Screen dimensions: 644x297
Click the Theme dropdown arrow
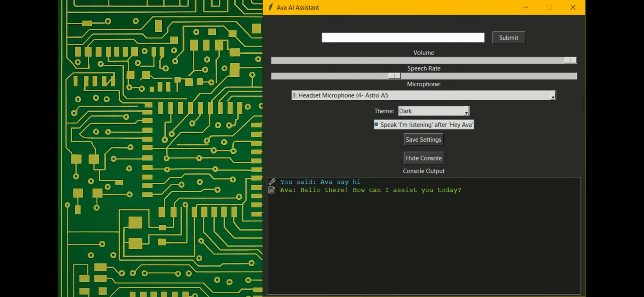[x=466, y=111]
